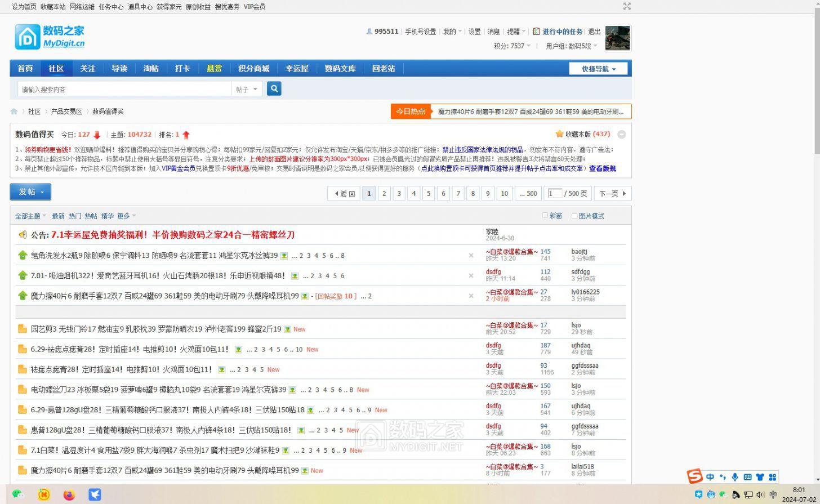Open the 帖子 search type dropdown
The width and height of the screenshot is (820, 504).
pyautogui.click(x=247, y=89)
